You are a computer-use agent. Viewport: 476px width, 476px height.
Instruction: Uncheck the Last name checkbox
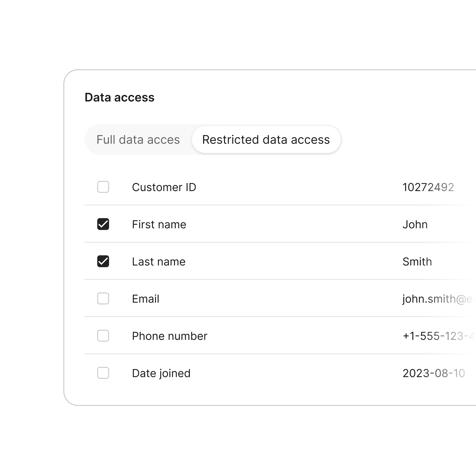pos(103,261)
